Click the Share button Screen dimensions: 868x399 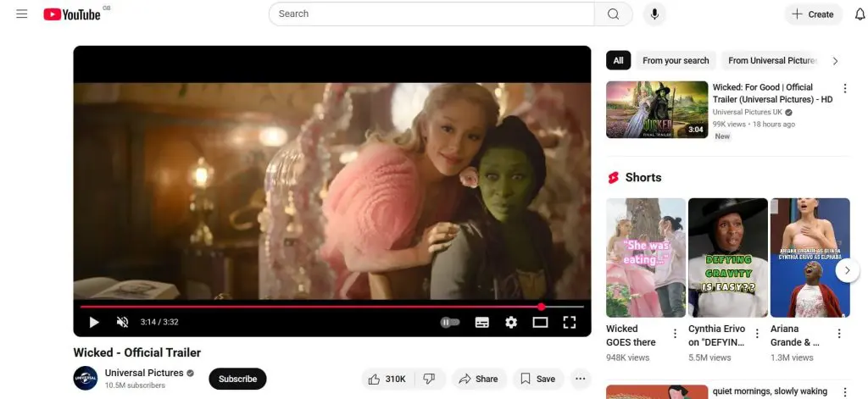(479, 379)
